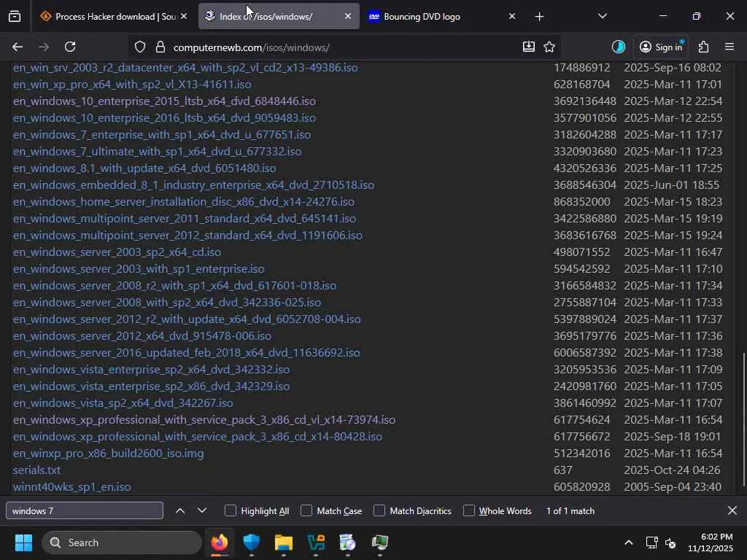Open en_windows_8.1_with_update ISO link
The image size is (747, 560).
pyautogui.click(x=144, y=168)
